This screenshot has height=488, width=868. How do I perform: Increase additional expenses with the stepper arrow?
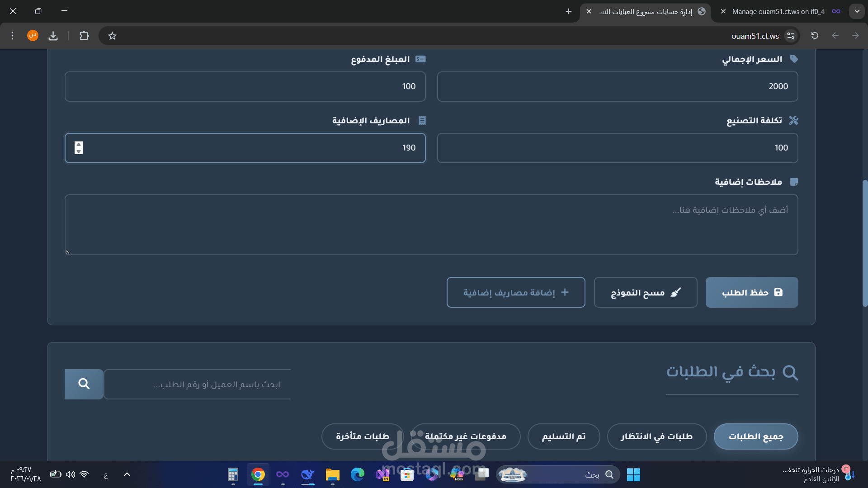click(x=79, y=145)
